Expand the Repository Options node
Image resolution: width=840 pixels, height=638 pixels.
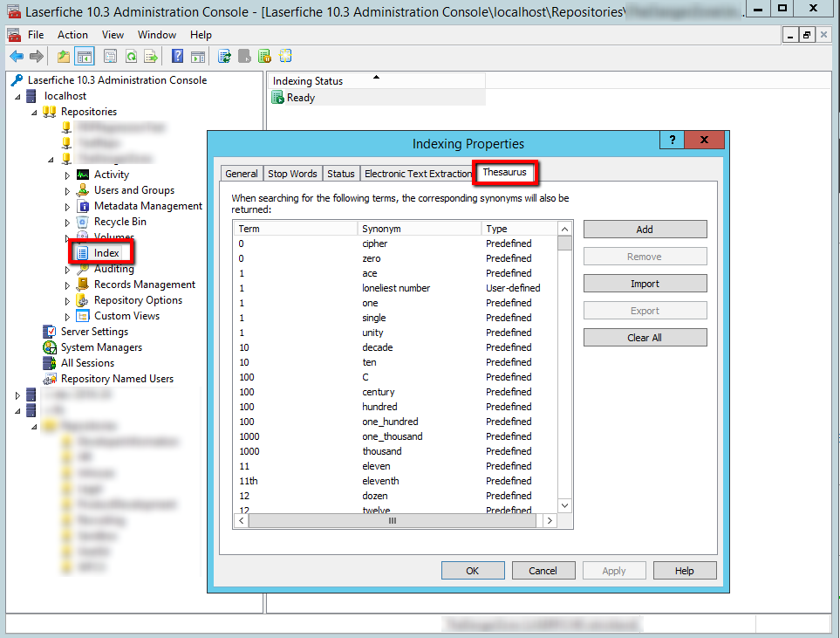[67, 301]
